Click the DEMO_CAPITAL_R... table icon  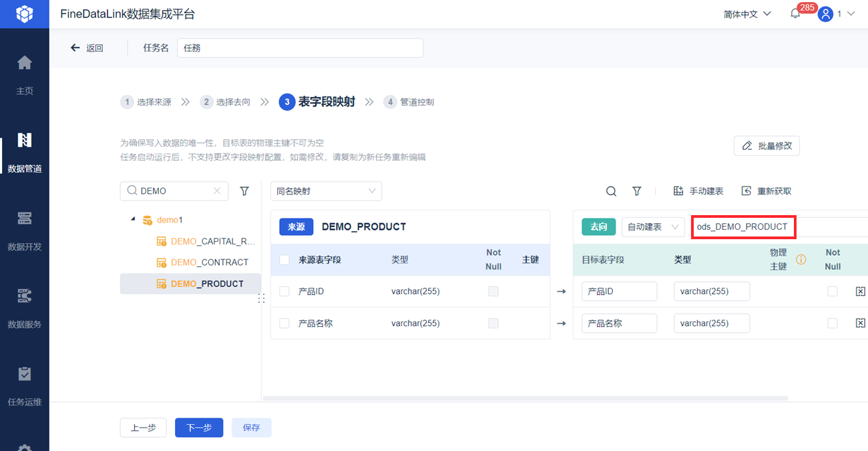click(x=161, y=241)
